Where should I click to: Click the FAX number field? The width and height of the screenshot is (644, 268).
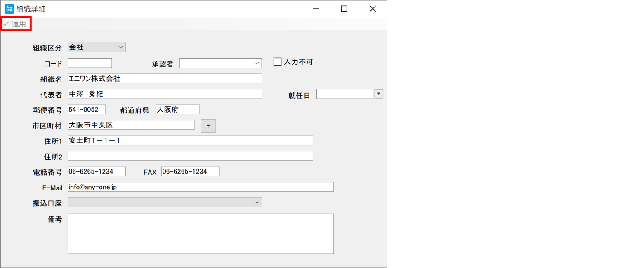[x=190, y=172]
